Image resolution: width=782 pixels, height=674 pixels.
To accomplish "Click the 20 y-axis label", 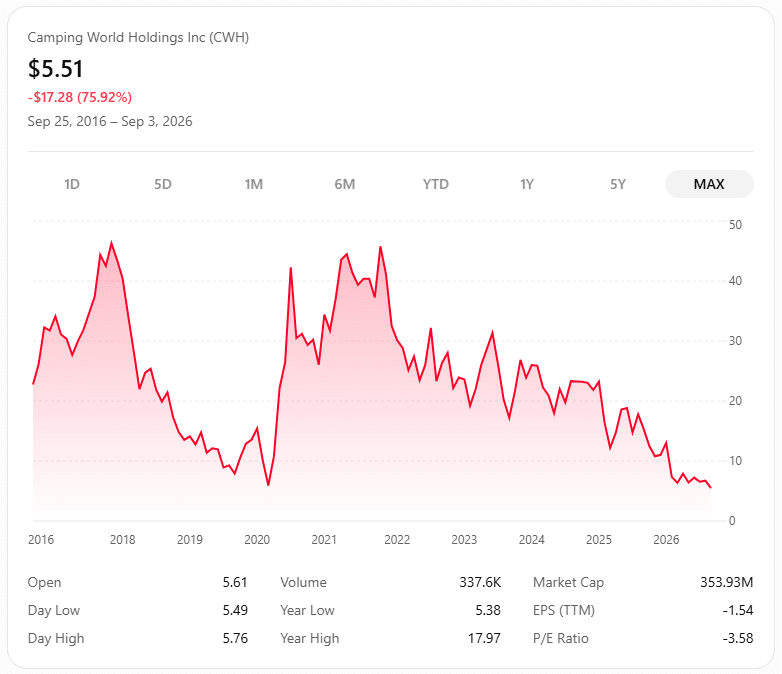I will (x=736, y=401).
